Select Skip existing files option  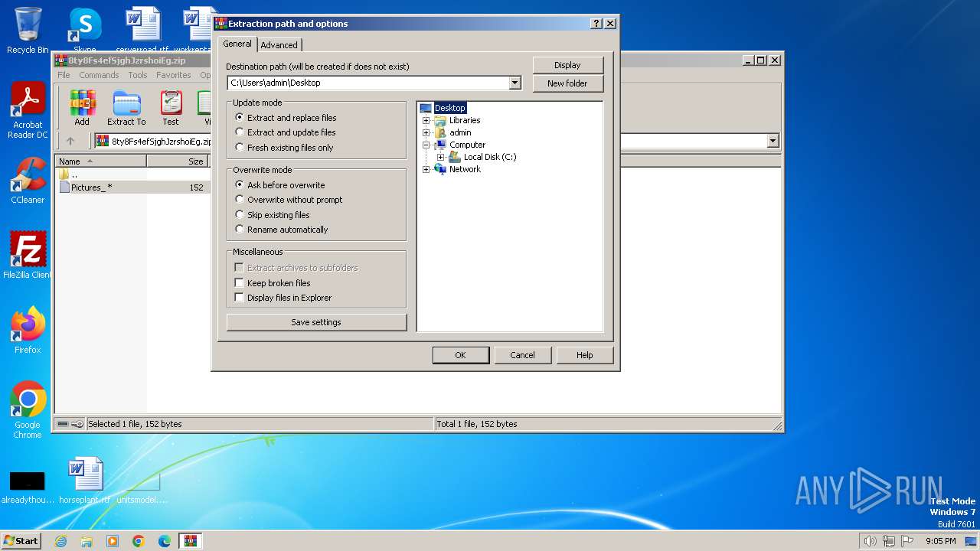[x=273, y=215]
